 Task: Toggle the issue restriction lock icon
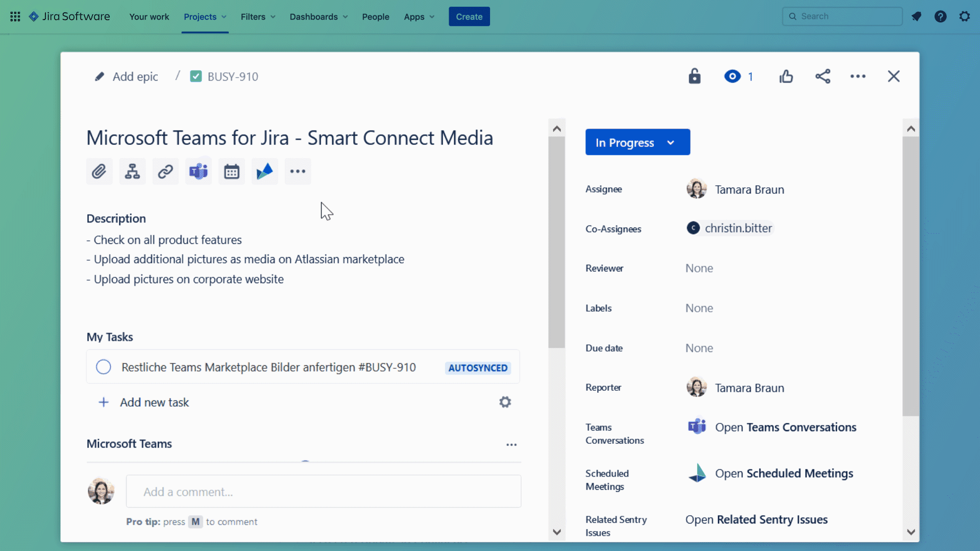[694, 77]
